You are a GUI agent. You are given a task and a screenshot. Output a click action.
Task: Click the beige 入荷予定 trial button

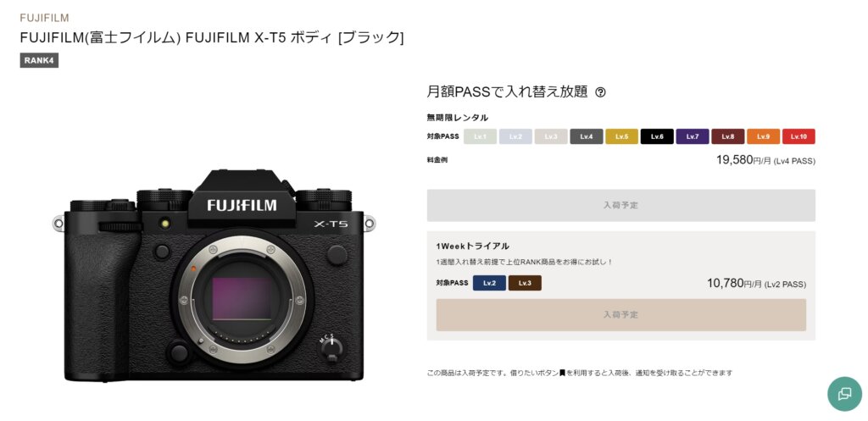(x=621, y=315)
